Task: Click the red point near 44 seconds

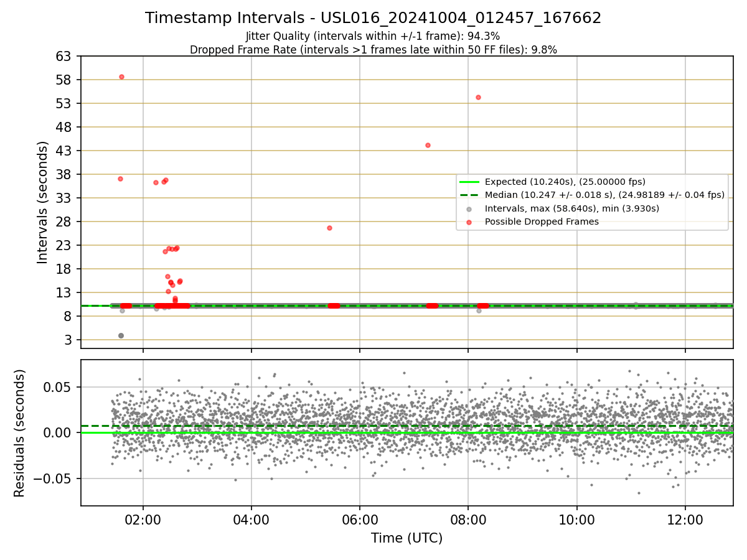Action: click(428, 145)
